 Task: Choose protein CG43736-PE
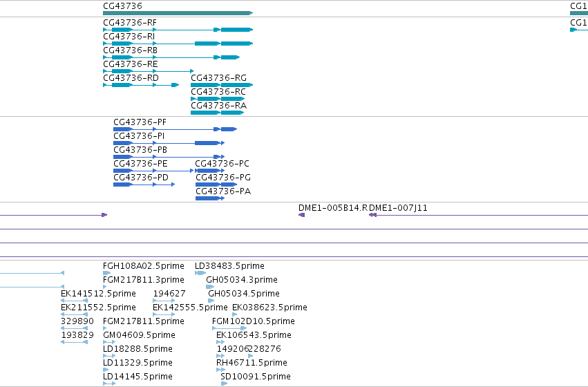coord(153,171)
